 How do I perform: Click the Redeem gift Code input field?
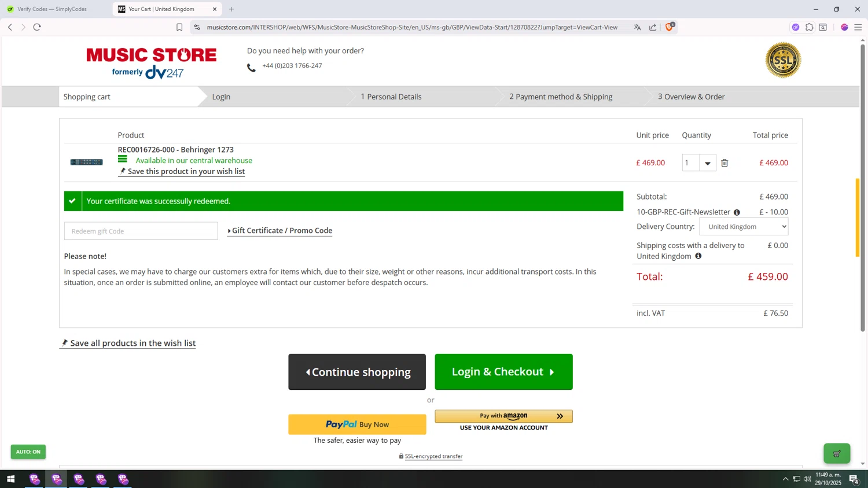tap(141, 231)
